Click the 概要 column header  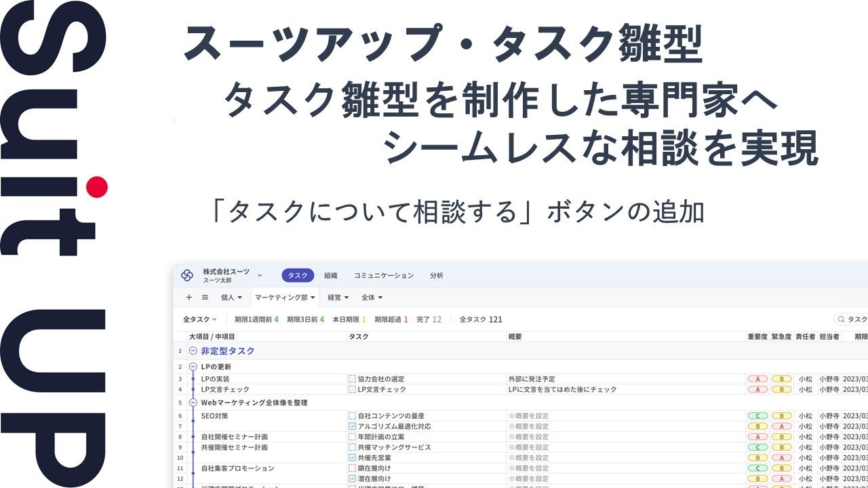pos(515,337)
